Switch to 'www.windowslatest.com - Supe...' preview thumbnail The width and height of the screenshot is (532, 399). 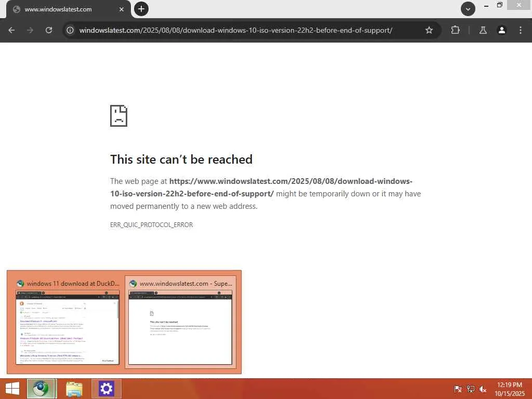(x=180, y=322)
